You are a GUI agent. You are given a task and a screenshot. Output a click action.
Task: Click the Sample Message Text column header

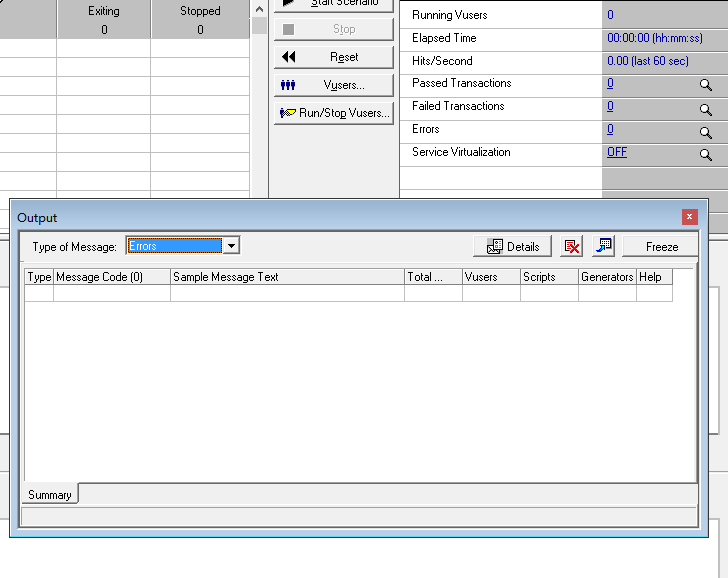[287, 277]
